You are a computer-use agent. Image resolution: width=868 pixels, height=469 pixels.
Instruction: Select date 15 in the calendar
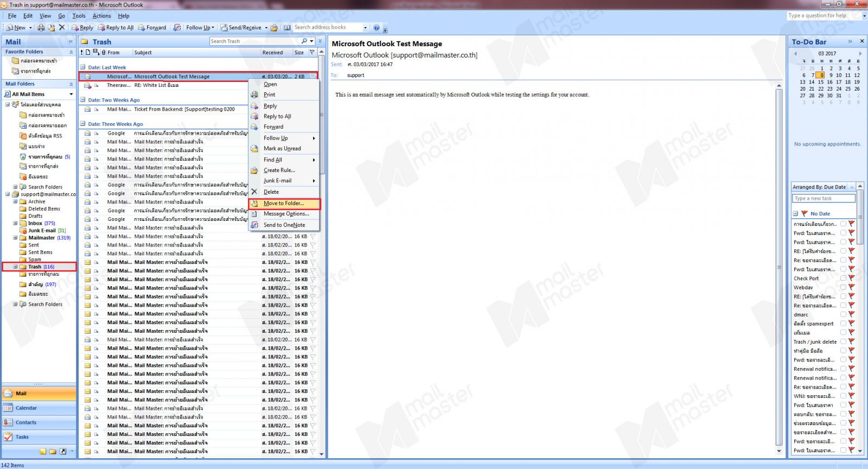[821, 82]
